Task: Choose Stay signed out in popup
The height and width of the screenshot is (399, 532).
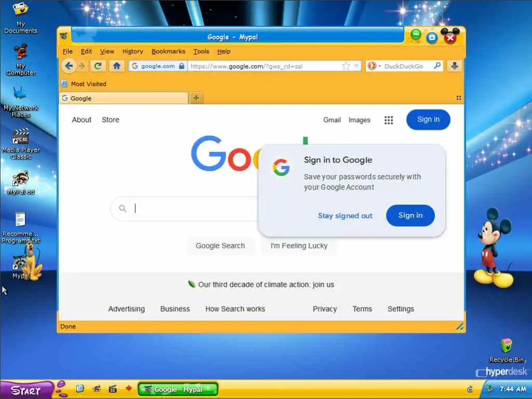Action: pyautogui.click(x=345, y=216)
